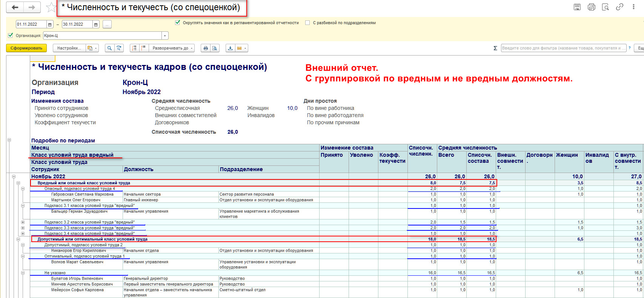Get a link via chain icon
This screenshot has width=644, height=298.
pyautogui.click(x=619, y=7)
